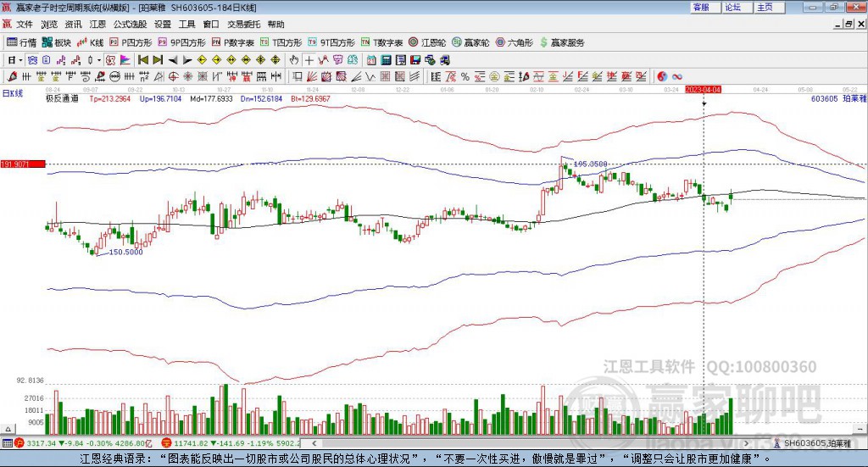Click the 603605 珀莱雅 stock name
The width and height of the screenshot is (868, 467).
[838, 98]
